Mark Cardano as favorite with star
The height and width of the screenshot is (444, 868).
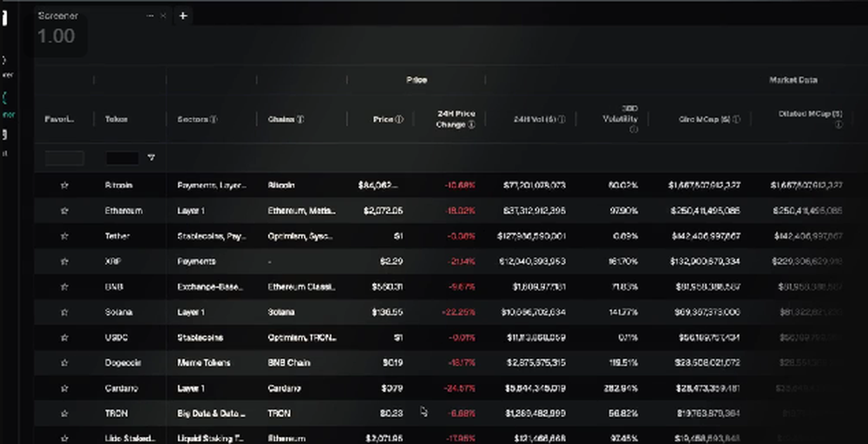tap(64, 388)
